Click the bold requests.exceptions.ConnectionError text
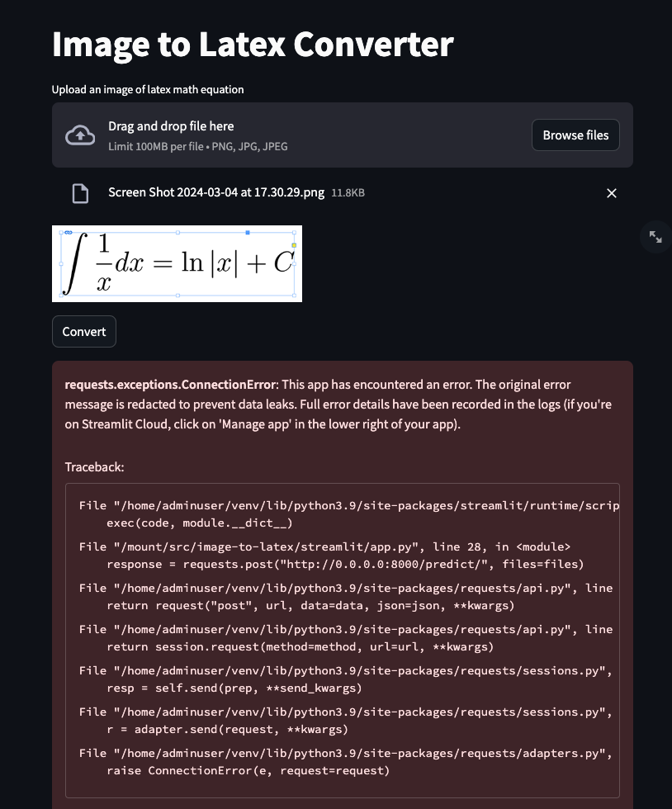Viewport: 672px width, 809px height. tap(170, 385)
